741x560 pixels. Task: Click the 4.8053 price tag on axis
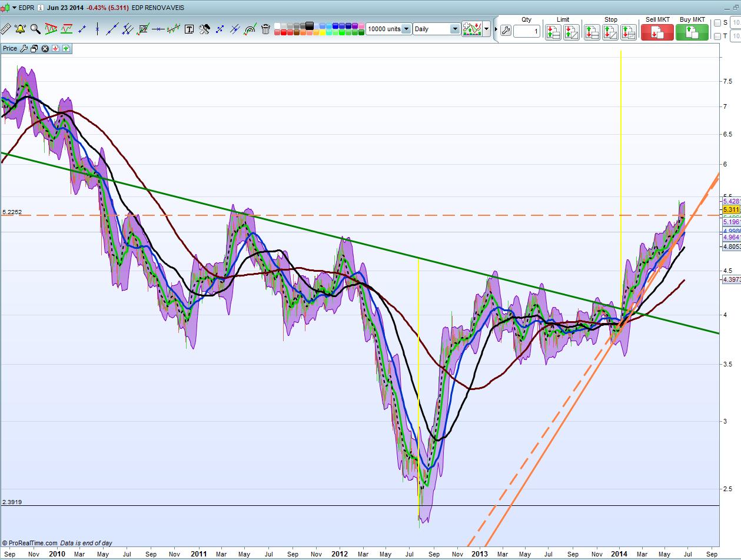[x=730, y=247]
